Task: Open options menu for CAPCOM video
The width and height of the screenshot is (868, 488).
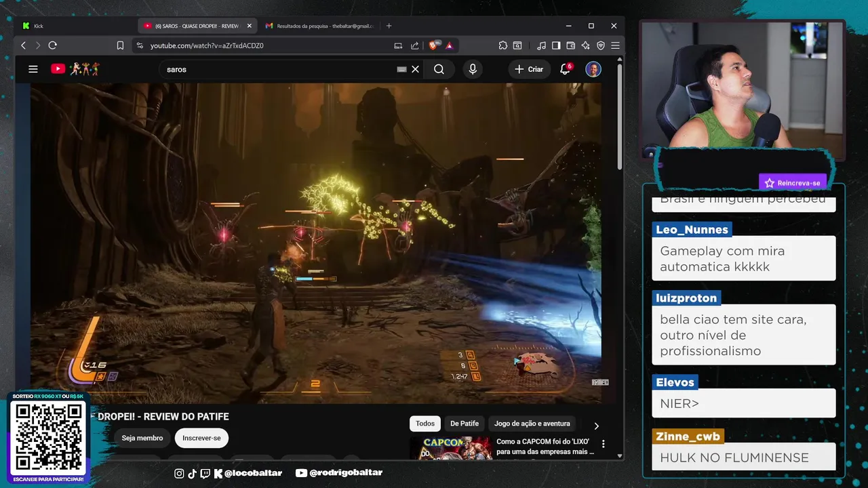Action: click(x=603, y=444)
